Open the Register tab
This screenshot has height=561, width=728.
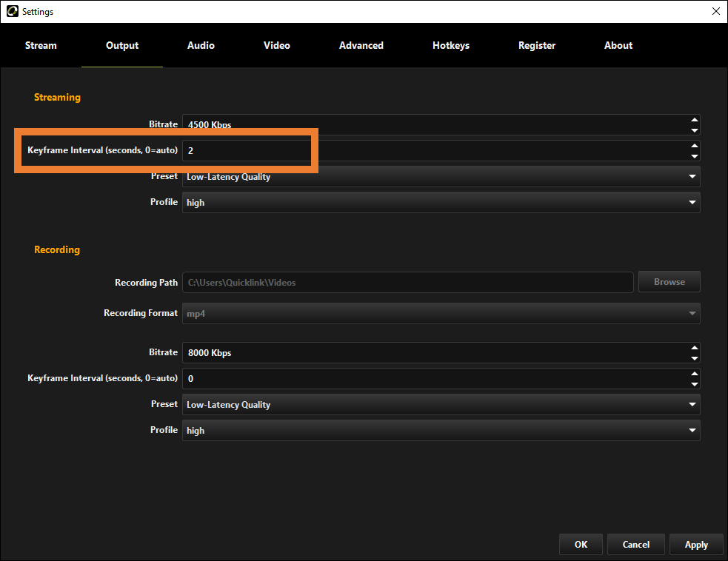click(537, 45)
